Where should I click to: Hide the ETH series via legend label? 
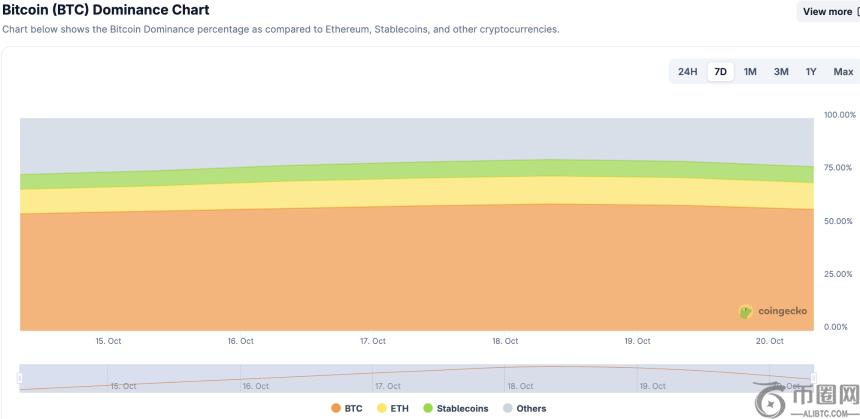point(399,409)
